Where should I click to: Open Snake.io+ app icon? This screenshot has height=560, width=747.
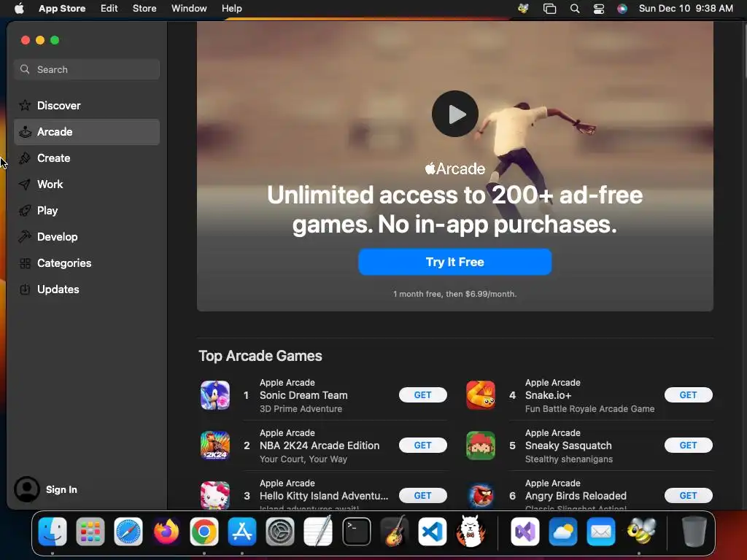pos(481,395)
